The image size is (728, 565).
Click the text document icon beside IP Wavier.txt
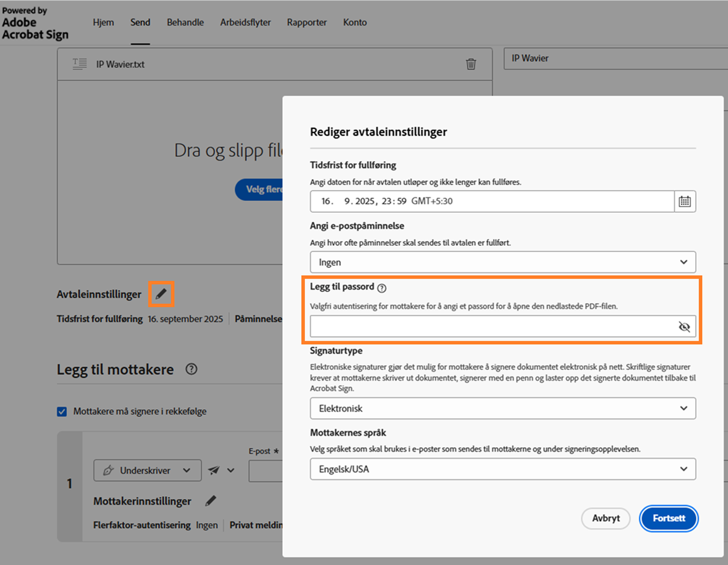79,64
